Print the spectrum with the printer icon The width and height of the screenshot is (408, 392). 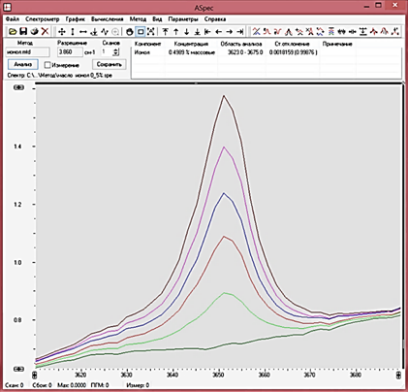pos(34,32)
